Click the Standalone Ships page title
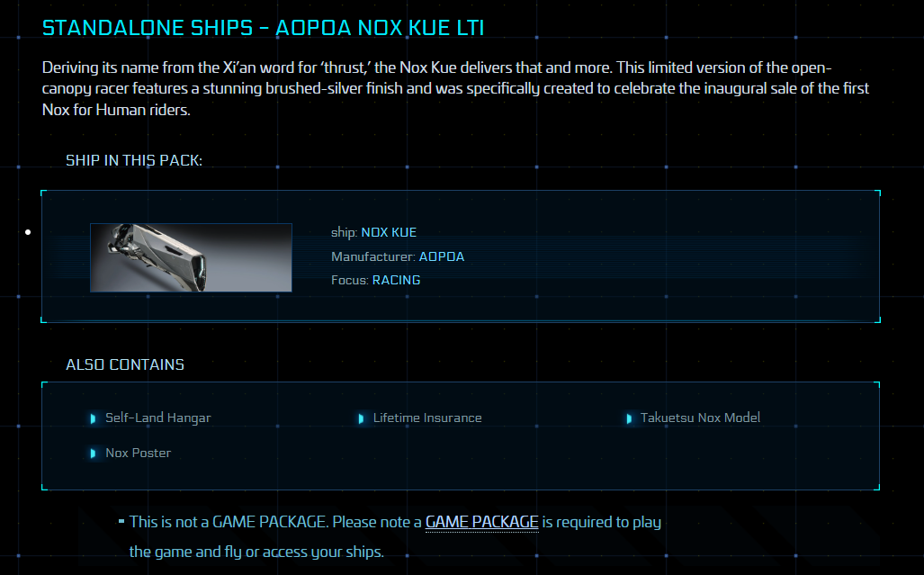This screenshot has height=575, width=924. point(263,28)
